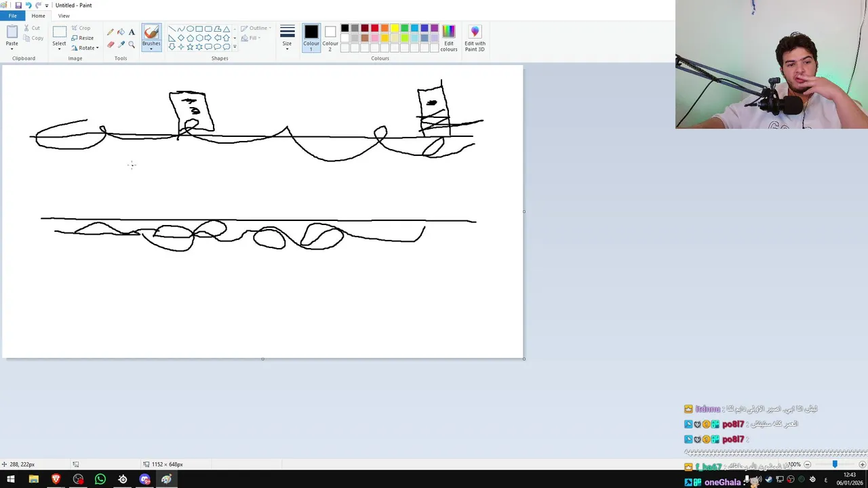Screen dimensions: 868x488
Task: Pick the black colour swatch
Action: tap(344, 28)
